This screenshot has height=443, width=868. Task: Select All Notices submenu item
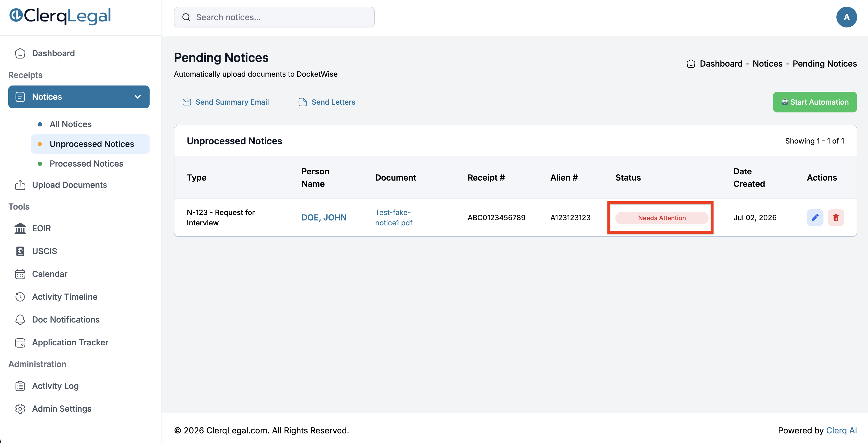pyautogui.click(x=70, y=124)
